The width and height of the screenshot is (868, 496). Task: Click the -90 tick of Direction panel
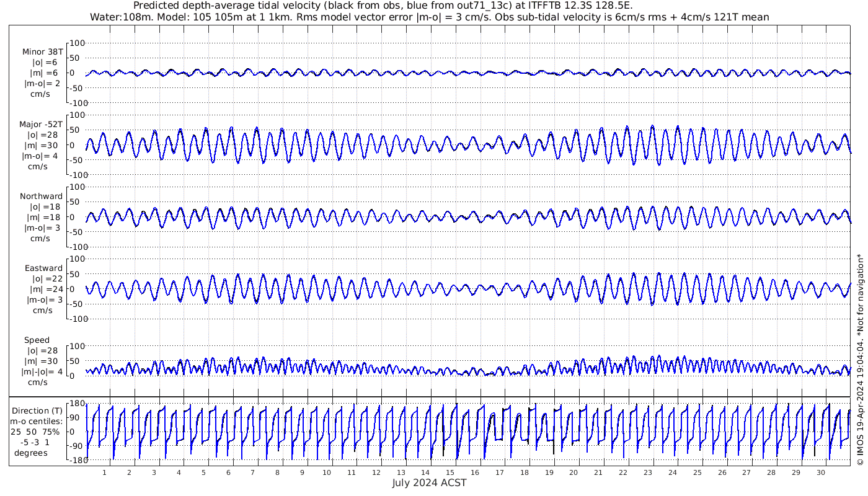77,446
